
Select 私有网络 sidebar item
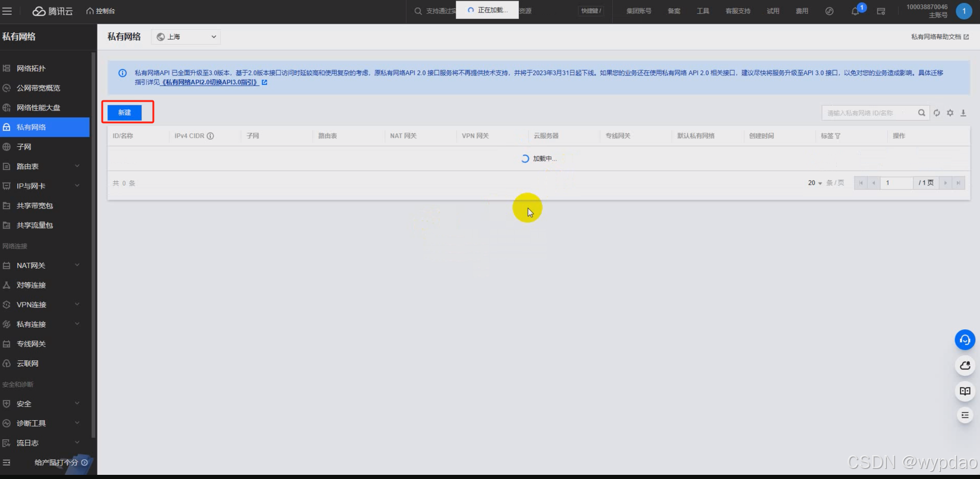(45, 127)
